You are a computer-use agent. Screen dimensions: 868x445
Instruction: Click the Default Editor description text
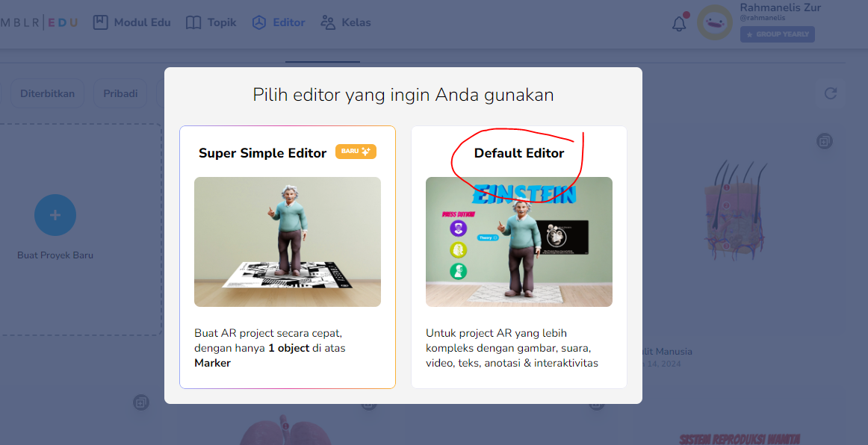[512, 348]
